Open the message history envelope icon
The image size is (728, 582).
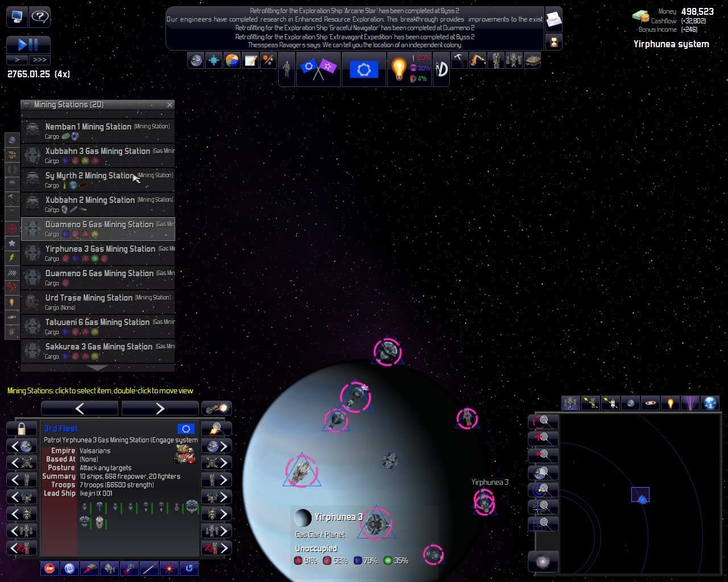click(x=553, y=20)
